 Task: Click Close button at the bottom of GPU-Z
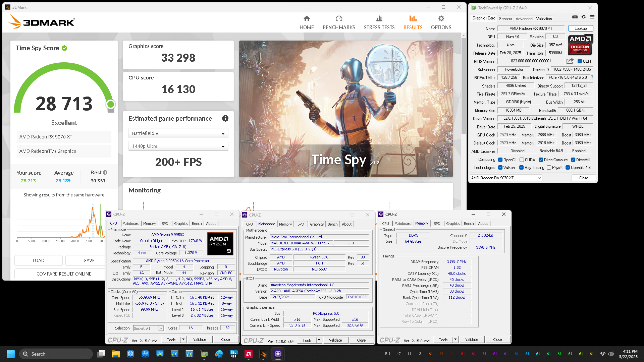coord(584,178)
